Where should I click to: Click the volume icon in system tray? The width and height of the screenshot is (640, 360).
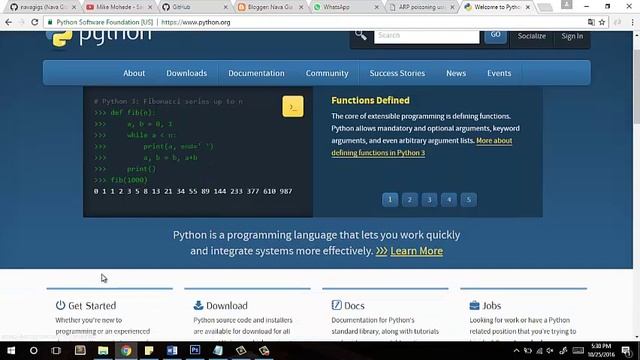tap(550, 351)
